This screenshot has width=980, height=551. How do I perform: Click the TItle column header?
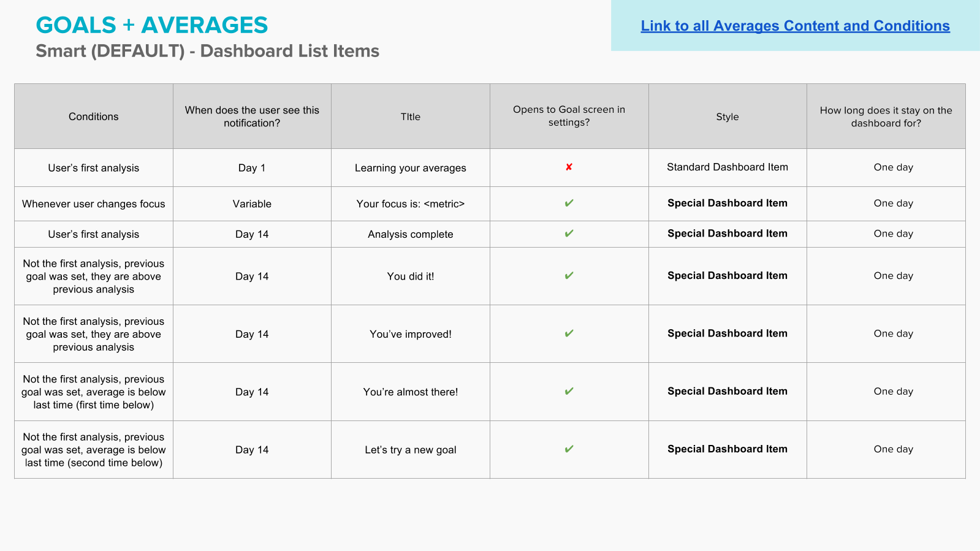411,116
